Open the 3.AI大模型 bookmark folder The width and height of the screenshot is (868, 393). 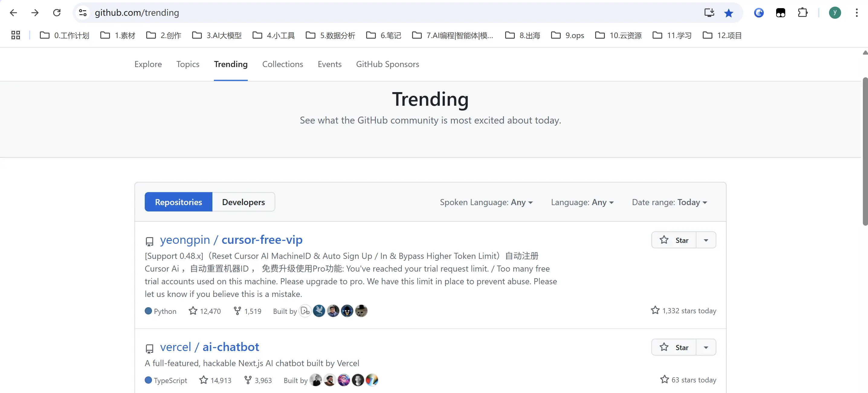tap(217, 35)
